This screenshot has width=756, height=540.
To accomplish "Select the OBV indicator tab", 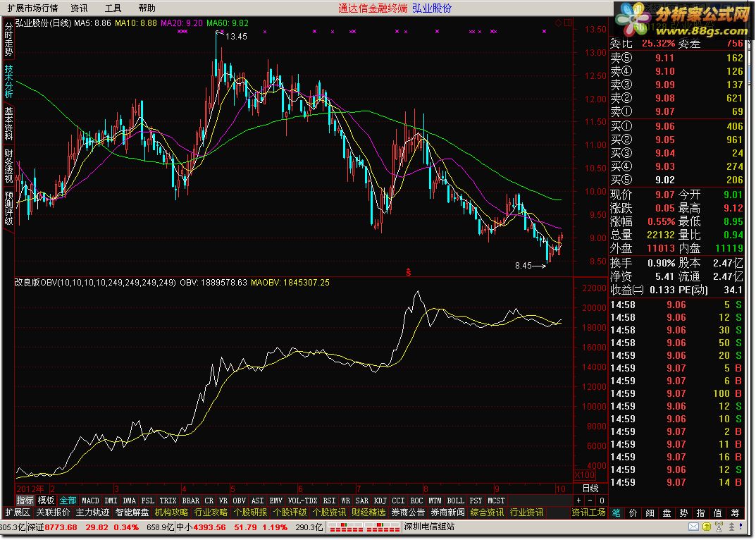I will [x=239, y=501].
